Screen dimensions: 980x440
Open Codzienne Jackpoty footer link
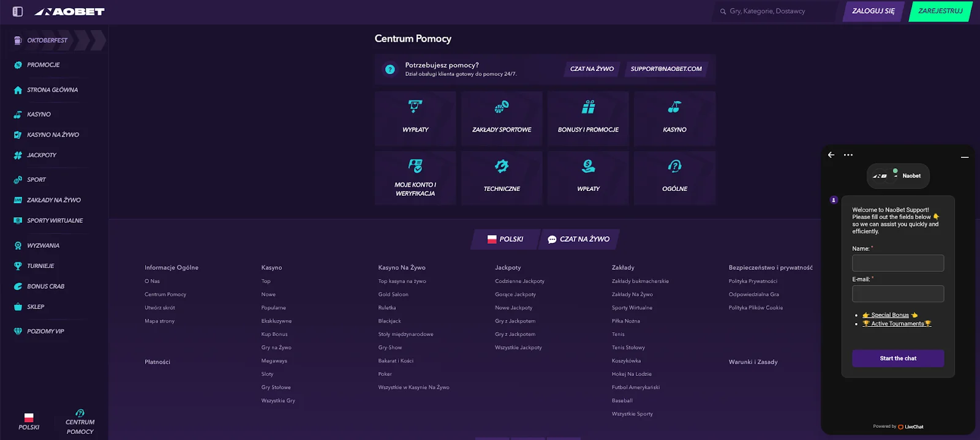click(x=519, y=282)
